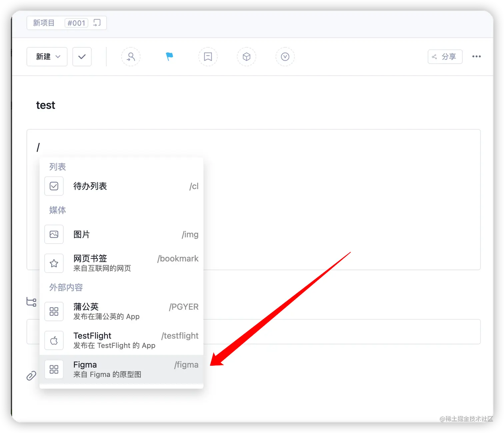The height and width of the screenshot is (433, 504).
Task: Click the /cl shortcut text
Action: [194, 186]
